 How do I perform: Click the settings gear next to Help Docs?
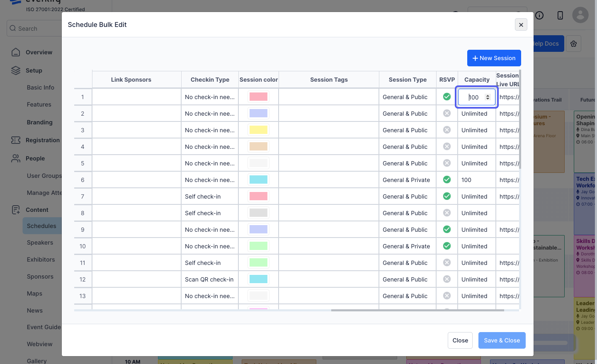pos(574,44)
